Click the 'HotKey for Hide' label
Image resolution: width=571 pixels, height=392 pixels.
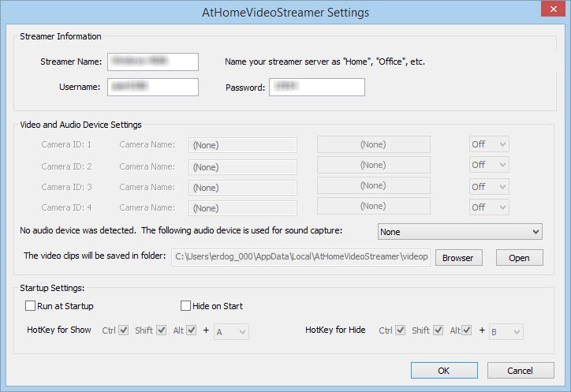[335, 330]
